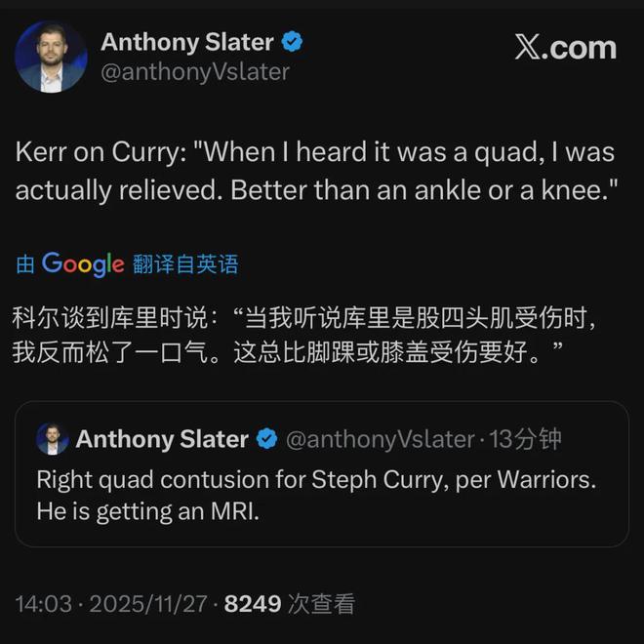
Task: Click the X.com logo
Action: [565, 48]
